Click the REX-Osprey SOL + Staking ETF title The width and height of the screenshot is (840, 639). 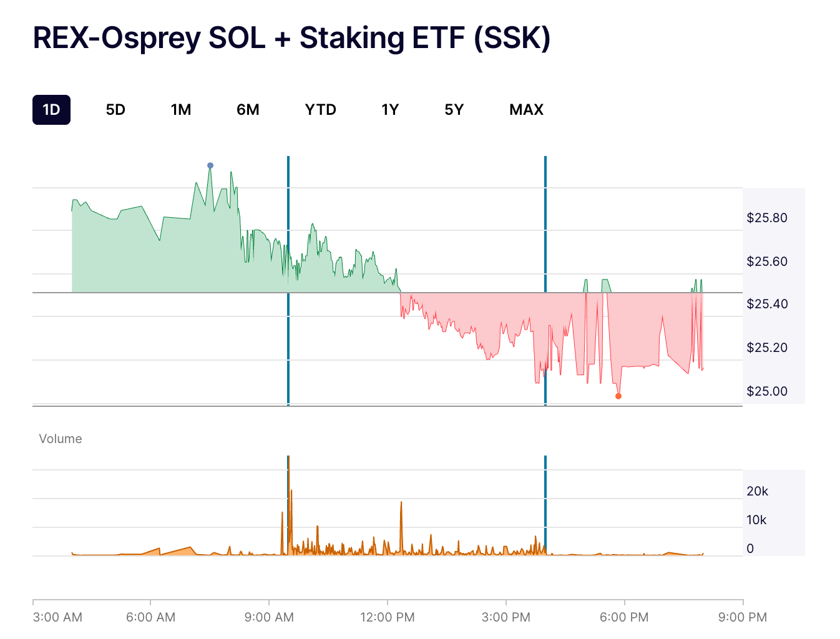coord(291,38)
